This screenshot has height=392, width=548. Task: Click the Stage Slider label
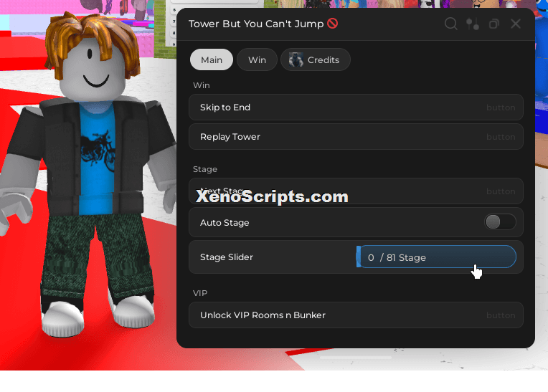pyautogui.click(x=227, y=257)
